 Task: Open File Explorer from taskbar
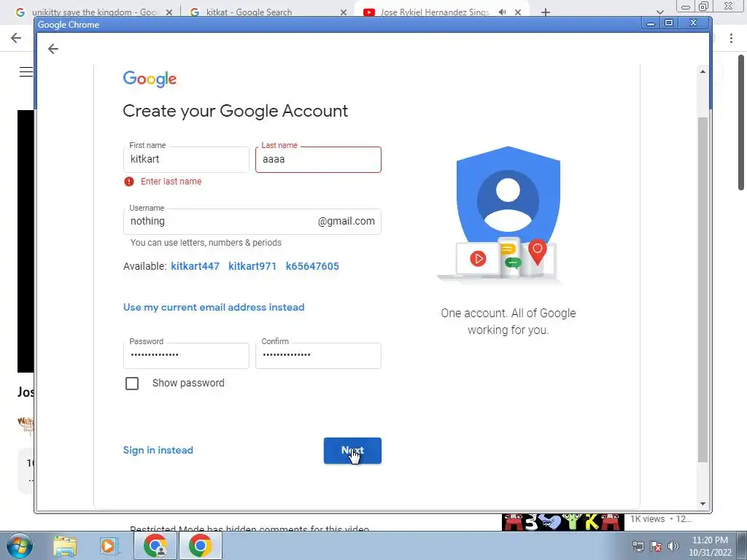[x=65, y=546]
